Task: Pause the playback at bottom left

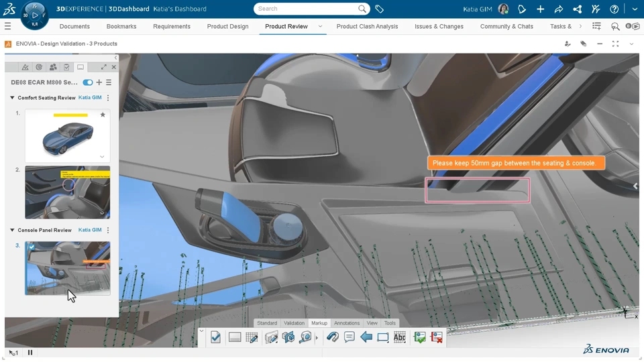Action: [30, 352]
